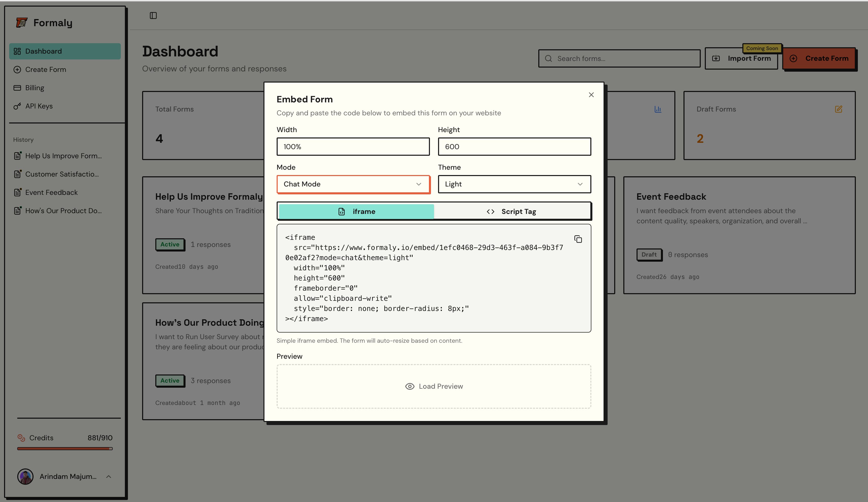
Task: Close the Embed Form dialog
Action: click(591, 95)
